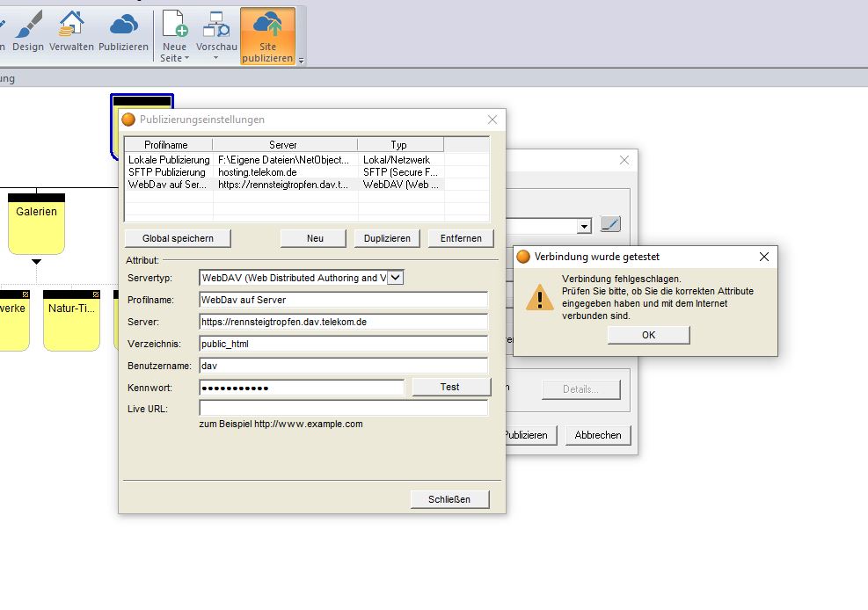Image resolution: width=868 pixels, height=610 pixels.
Task: Sort the profile list by the Server column header
Action: 283,144
